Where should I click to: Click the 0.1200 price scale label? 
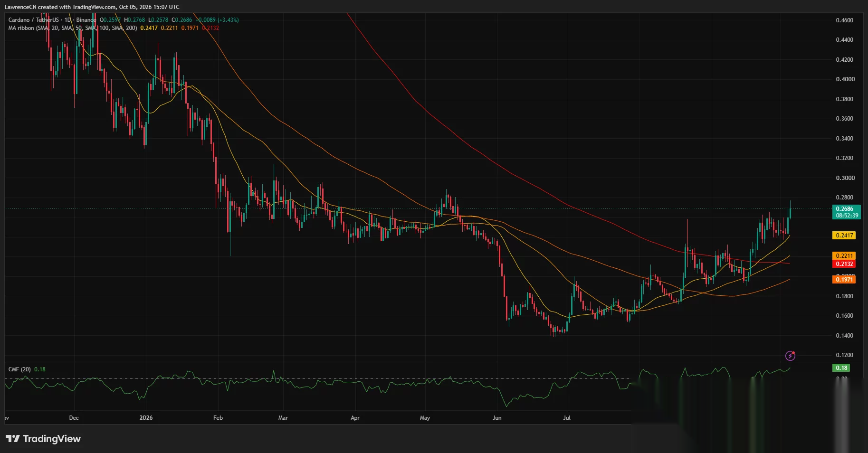[844, 355]
